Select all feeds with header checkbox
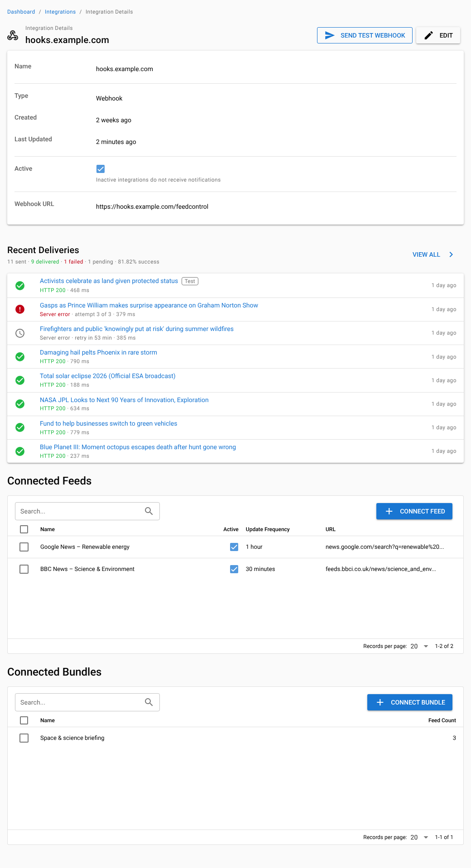This screenshot has width=471, height=868. point(24,529)
